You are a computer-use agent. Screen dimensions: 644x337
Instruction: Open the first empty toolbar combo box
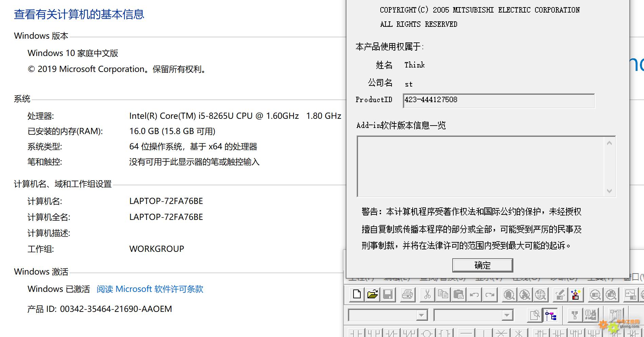(x=388, y=315)
